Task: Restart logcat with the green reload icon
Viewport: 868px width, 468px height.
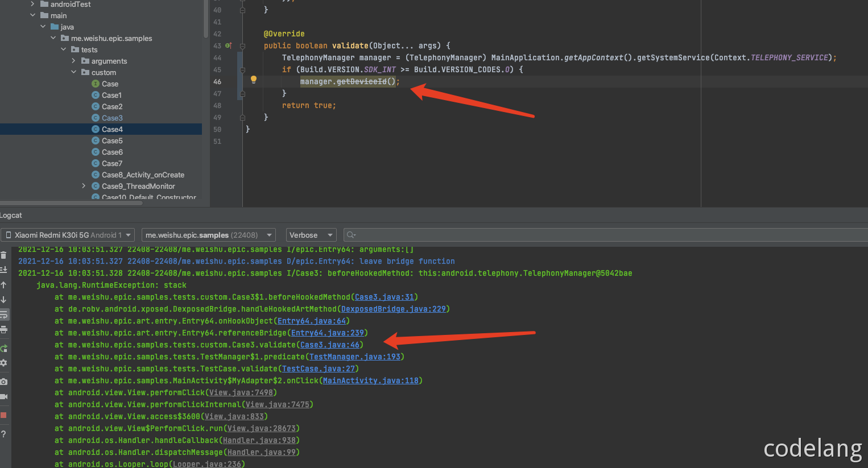Action: (3, 348)
